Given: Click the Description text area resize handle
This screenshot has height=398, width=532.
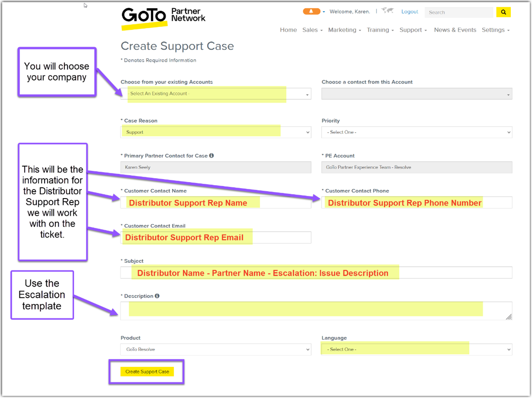Looking at the screenshot, I should 509,317.
